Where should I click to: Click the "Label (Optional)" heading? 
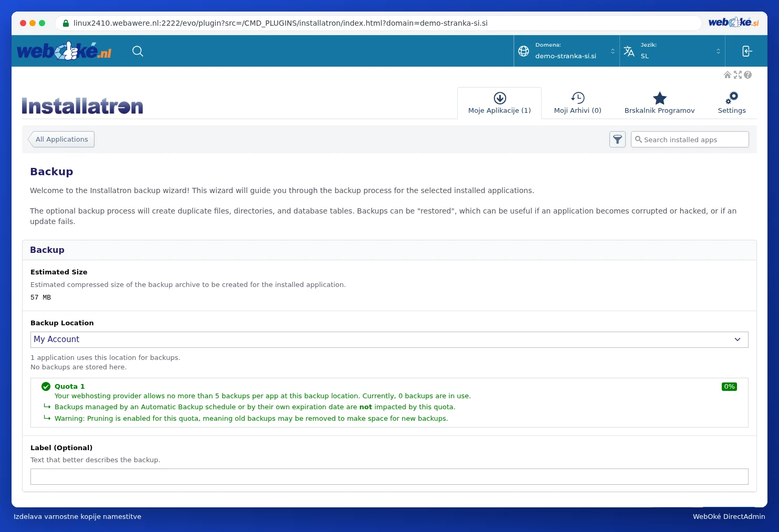61,448
